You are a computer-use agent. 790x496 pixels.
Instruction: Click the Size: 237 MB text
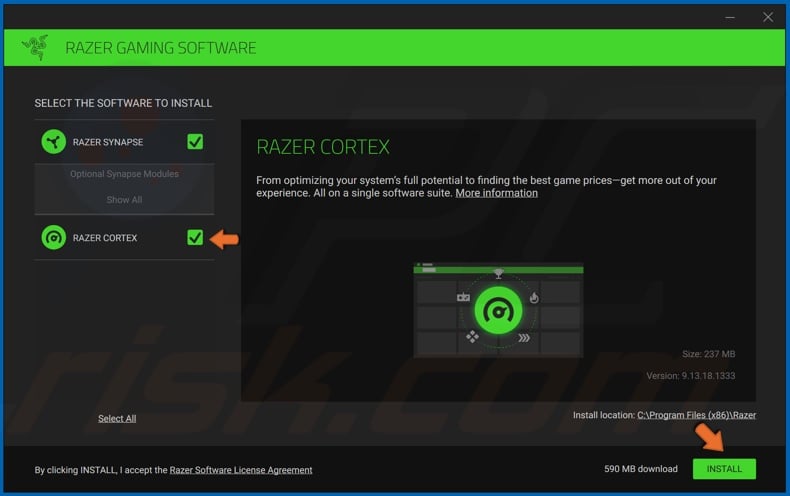[708, 354]
